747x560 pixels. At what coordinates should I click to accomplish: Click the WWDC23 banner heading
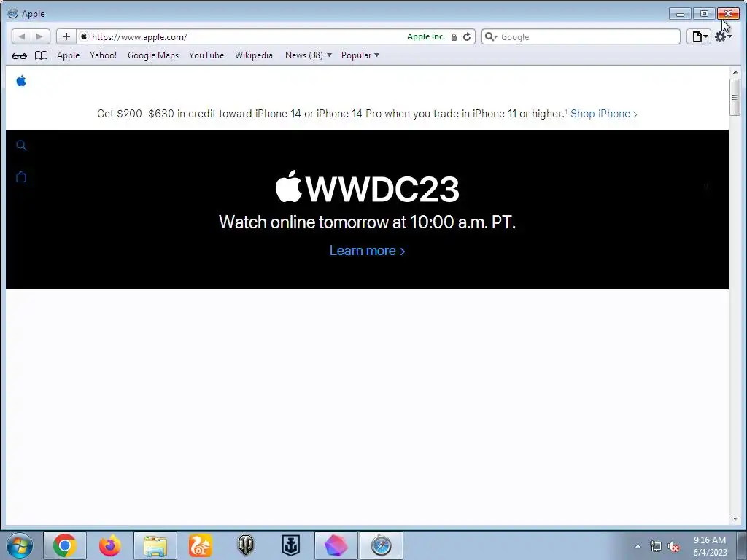coord(368,187)
